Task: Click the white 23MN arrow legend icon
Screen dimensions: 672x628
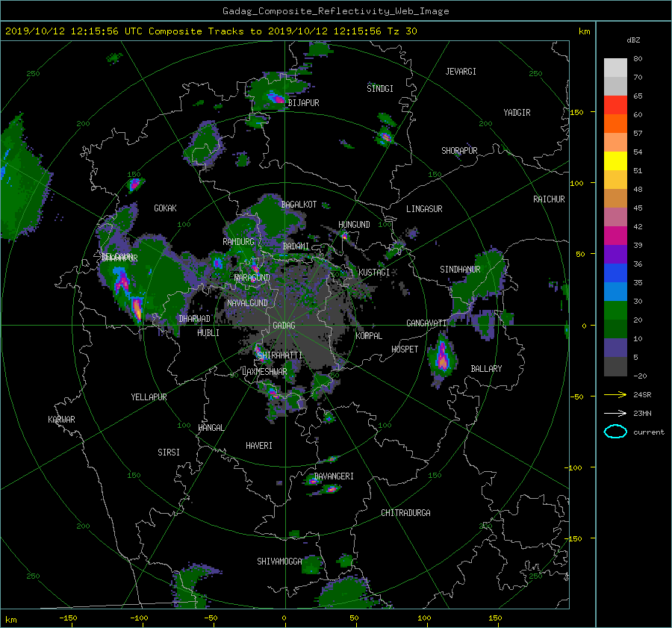Action: (615, 413)
